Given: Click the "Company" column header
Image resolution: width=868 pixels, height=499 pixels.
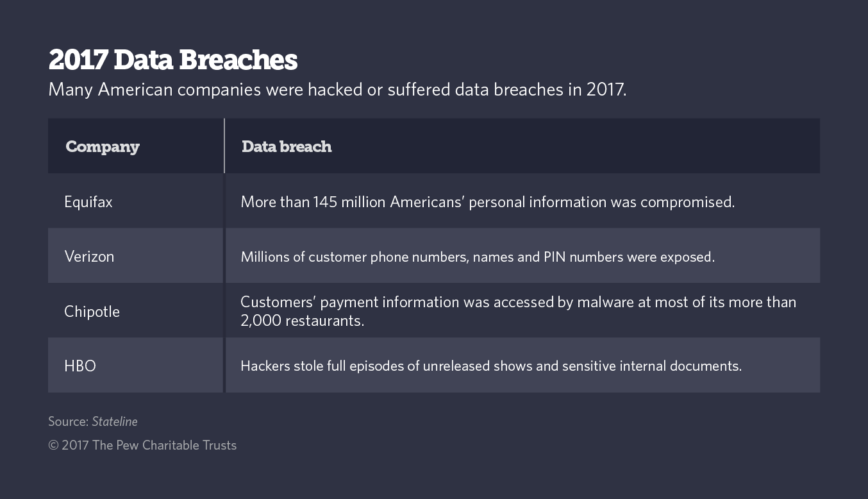Looking at the screenshot, I should [x=103, y=147].
